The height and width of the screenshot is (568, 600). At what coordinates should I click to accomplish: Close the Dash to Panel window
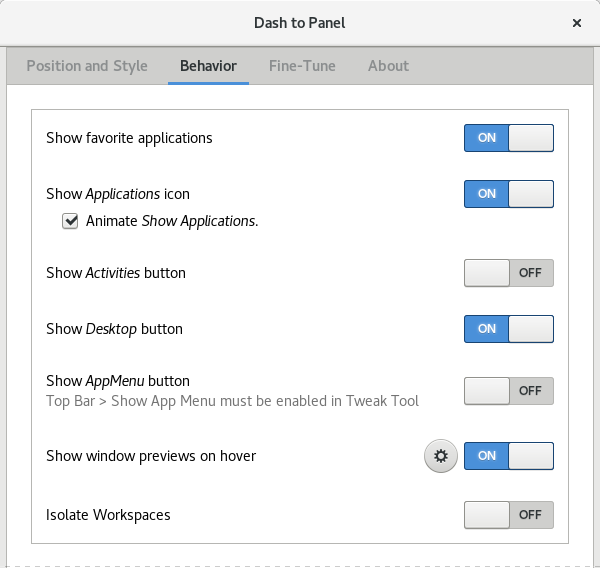coord(577,22)
